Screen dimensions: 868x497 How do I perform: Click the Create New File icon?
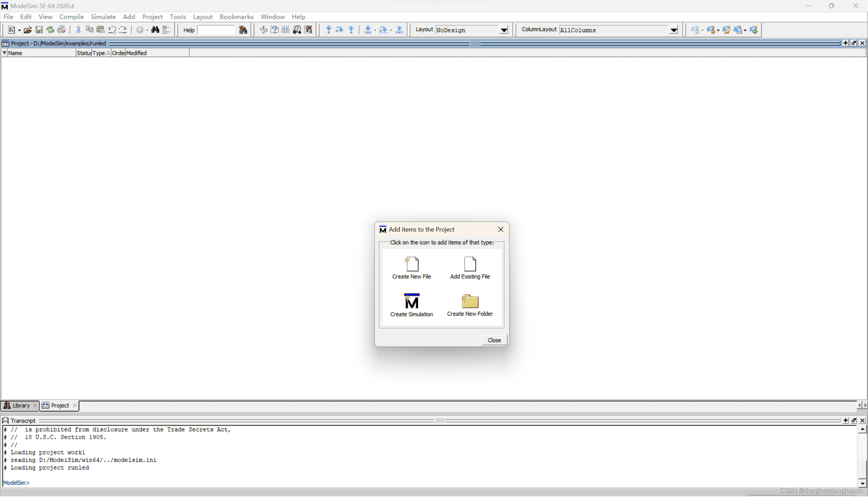pos(411,264)
